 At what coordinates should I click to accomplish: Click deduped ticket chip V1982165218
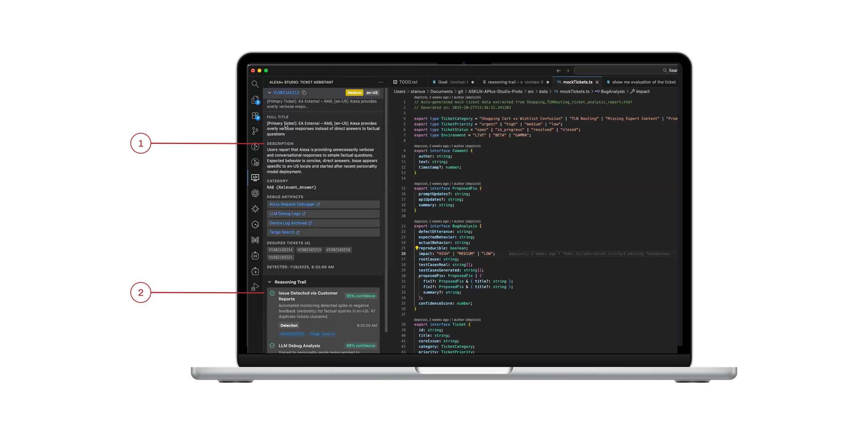(x=338, y=250)
